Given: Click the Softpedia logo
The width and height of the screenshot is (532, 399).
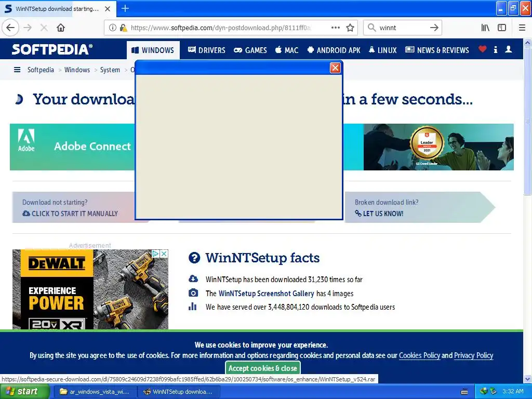Looking at the screenshot, I should click(x=52, y=49).
